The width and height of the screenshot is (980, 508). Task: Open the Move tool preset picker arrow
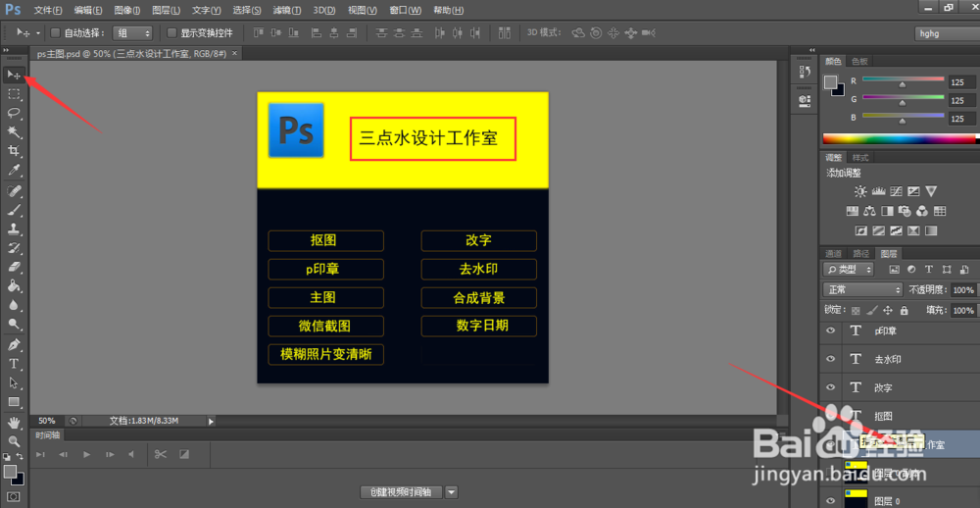pyautogui.click(x=38, y=33)
